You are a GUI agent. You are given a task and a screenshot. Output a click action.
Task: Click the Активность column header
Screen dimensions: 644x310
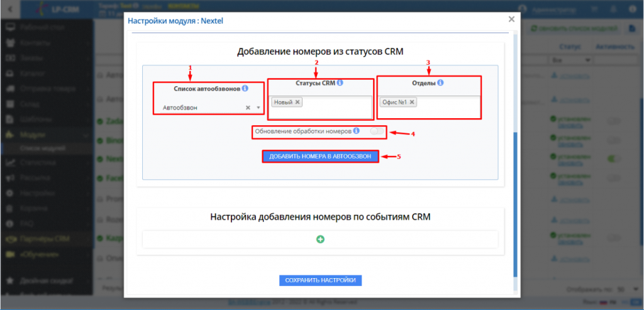pyautogui.click(x=616, y=47)
